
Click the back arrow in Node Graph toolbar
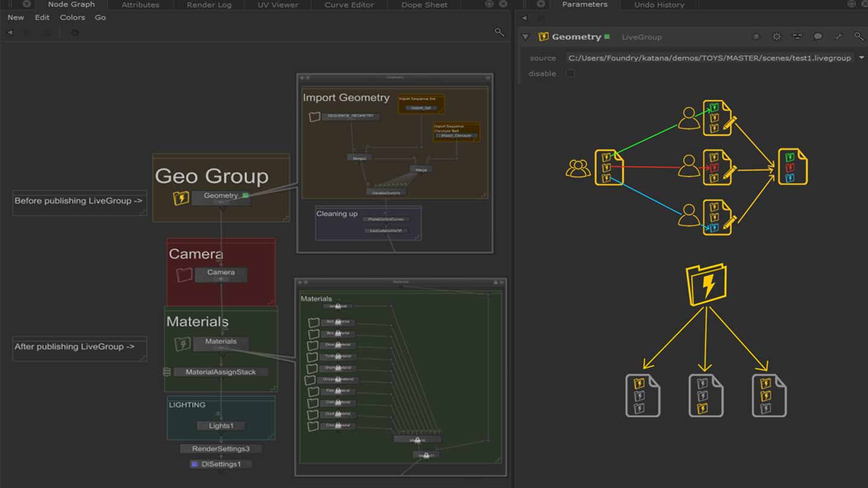click(10, 33)
